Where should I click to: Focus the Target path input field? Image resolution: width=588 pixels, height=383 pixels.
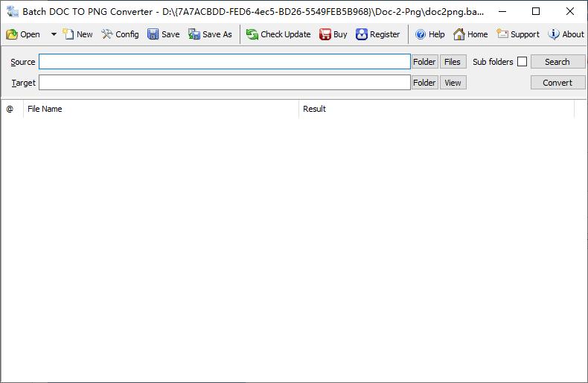tap(225, 83)
